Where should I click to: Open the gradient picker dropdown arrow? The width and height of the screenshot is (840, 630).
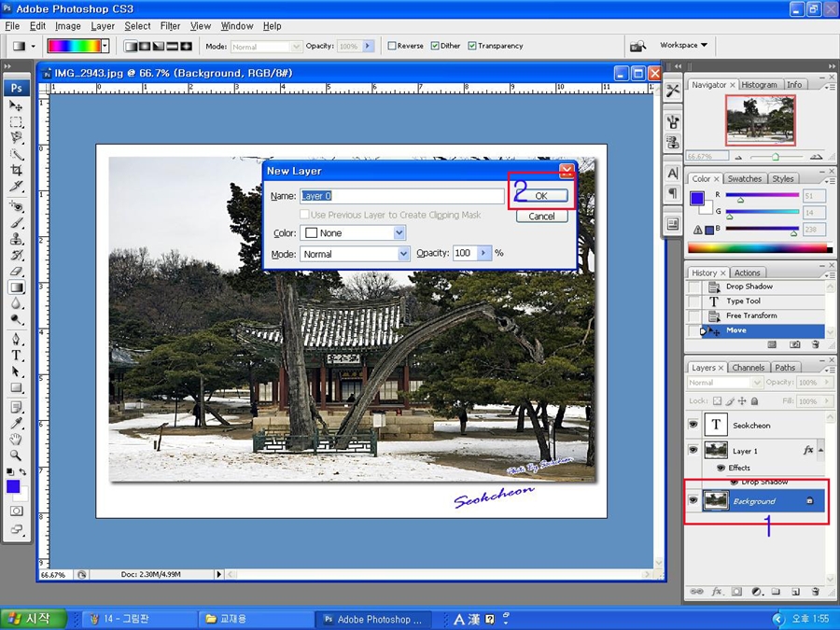tap(105, 46)
